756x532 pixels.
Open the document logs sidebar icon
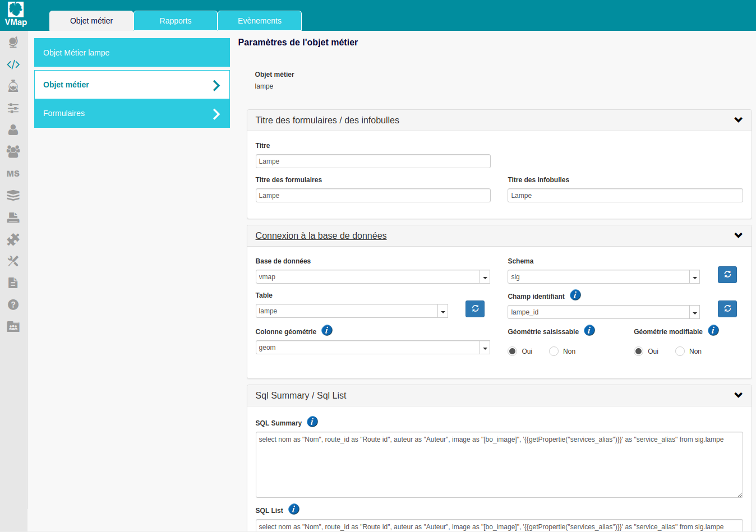tap(13, 283)
